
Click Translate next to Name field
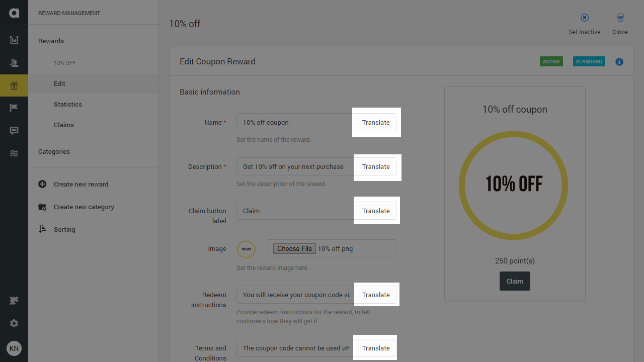[376, 122]
